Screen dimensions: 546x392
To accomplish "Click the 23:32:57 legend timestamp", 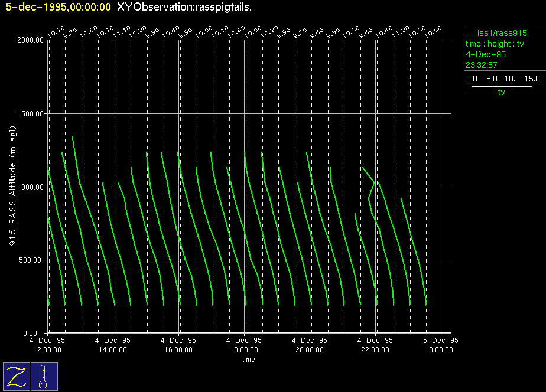I will pos(482,65).
